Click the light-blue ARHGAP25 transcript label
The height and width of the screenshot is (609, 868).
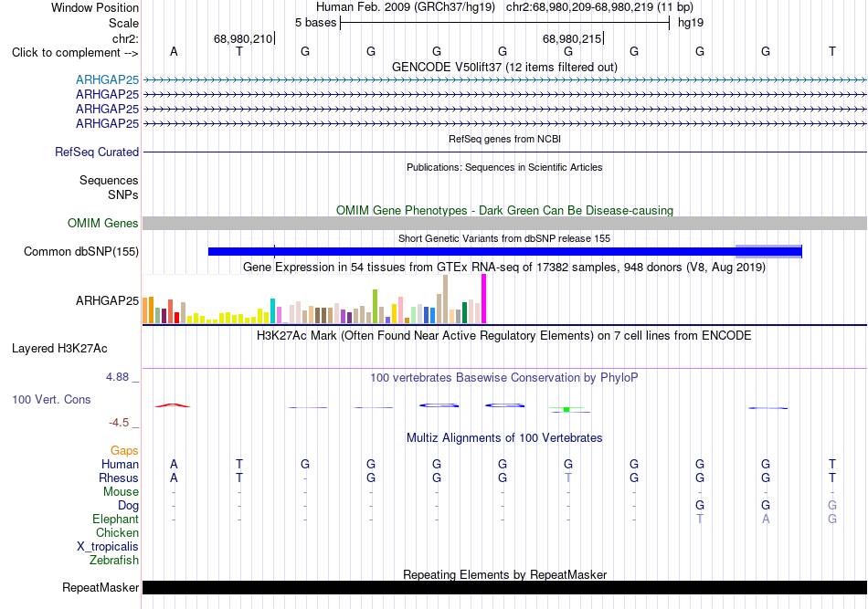coord(108,79)
